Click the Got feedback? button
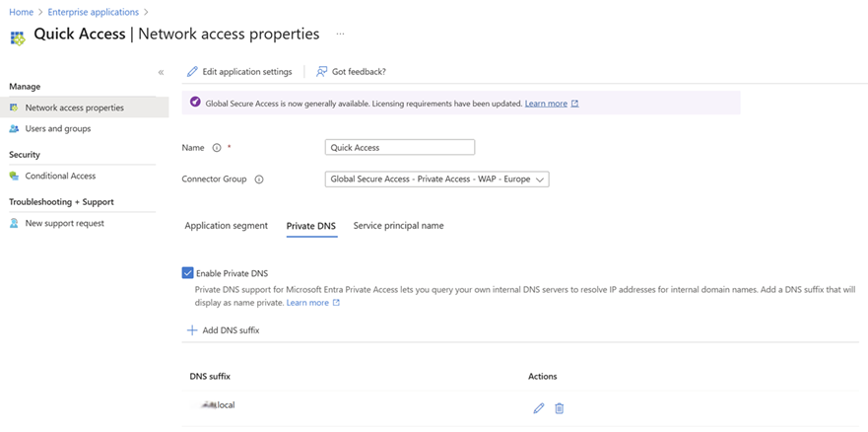Viewport: 868px width, 432px height. click(x=351, y=72)
